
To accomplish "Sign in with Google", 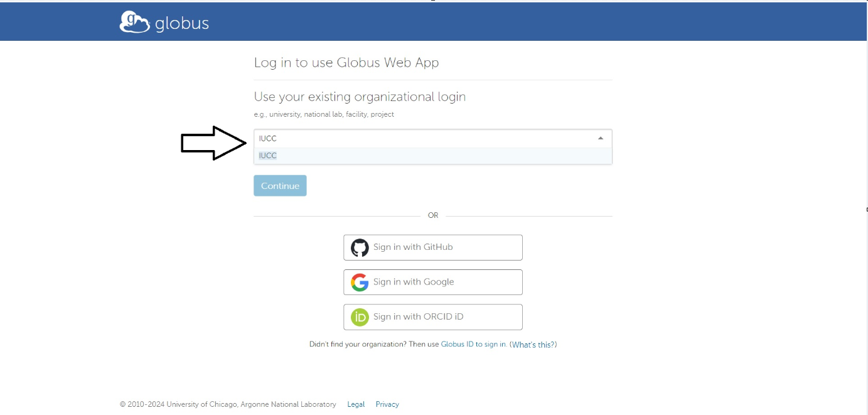I will point(433,283).
